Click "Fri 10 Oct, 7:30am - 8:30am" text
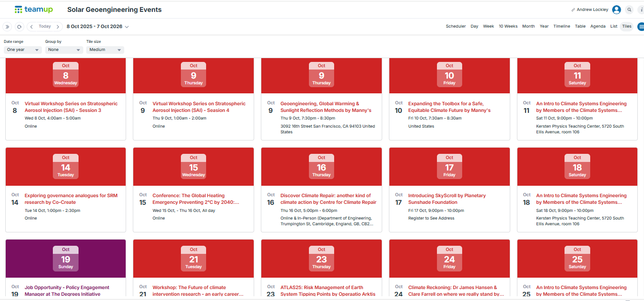This screenshot has width=644, height=301. point(435,118)
